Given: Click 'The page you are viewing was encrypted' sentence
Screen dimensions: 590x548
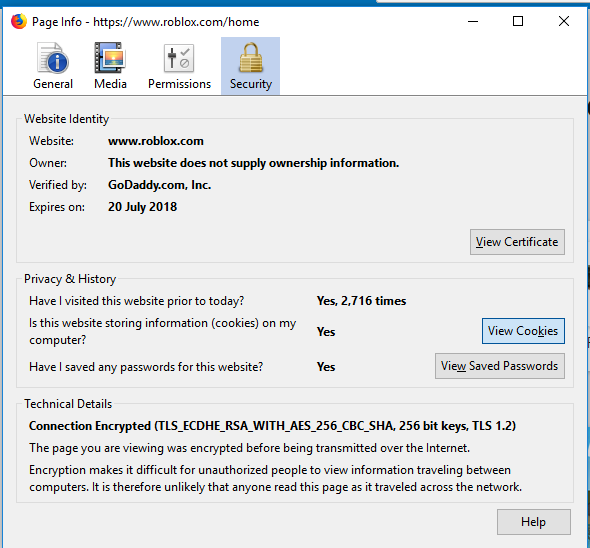Looking at the screenshot, I should point(249,448).
